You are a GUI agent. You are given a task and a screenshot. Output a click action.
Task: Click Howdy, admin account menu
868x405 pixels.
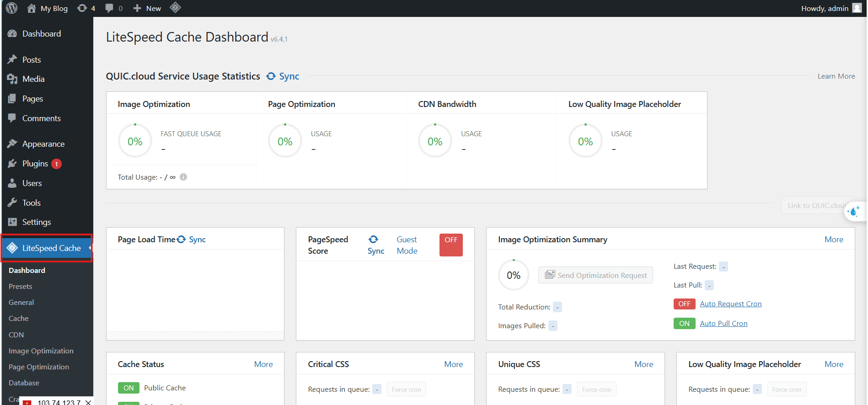(x=831, y=8)
